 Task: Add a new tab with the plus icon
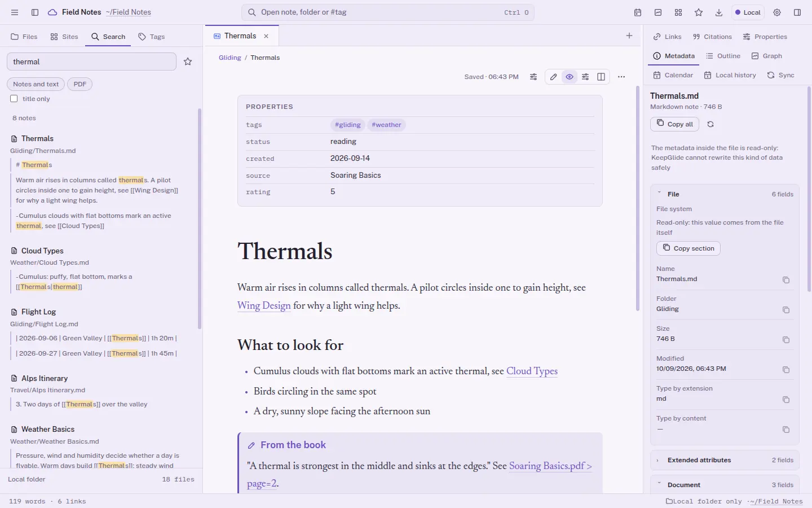(x=629, y=36)
